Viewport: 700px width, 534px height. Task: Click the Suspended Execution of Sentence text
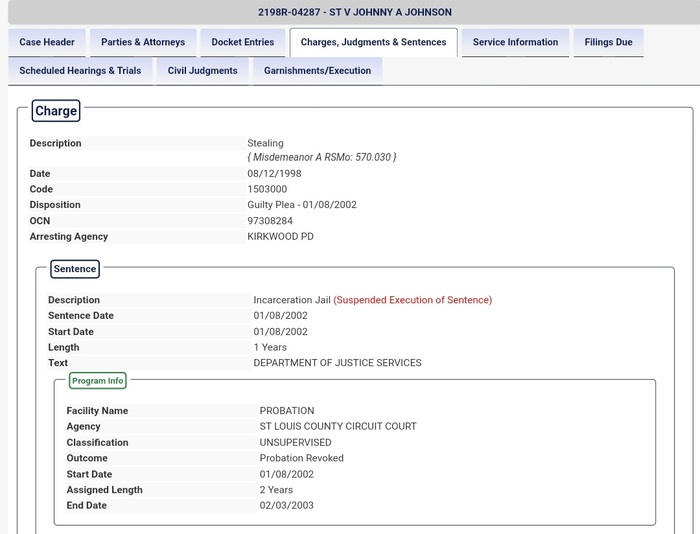click(412, 300)
